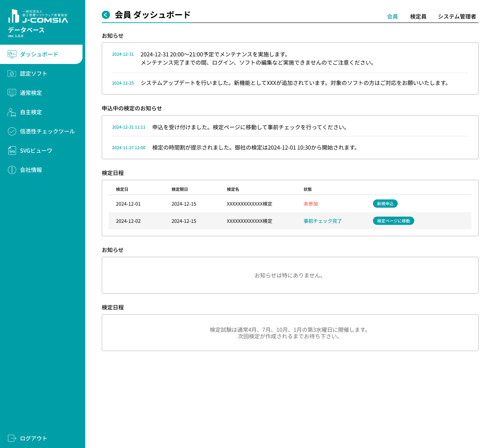
Task: Open the 会社情報 menu item
Action: coord(31,170)
